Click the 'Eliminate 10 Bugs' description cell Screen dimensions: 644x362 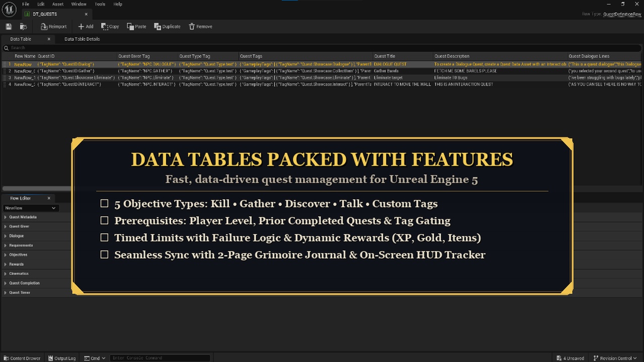coord(451,77)
